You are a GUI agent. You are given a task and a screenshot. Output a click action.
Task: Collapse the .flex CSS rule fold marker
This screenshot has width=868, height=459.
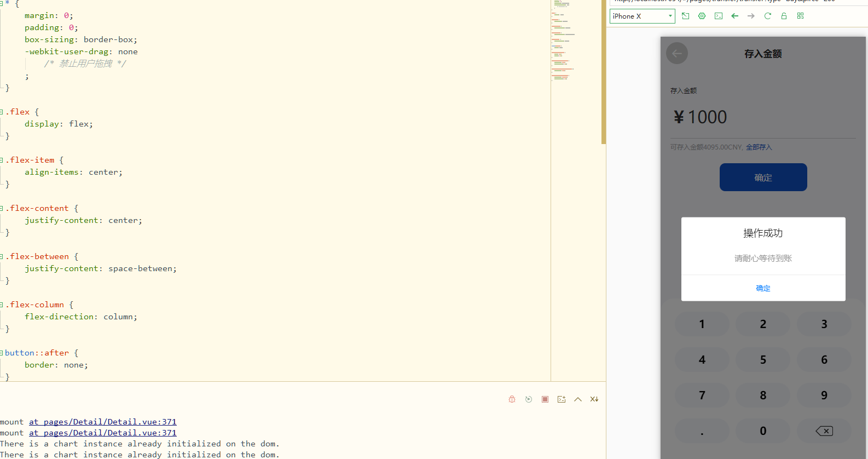click(x=2, y=112)
